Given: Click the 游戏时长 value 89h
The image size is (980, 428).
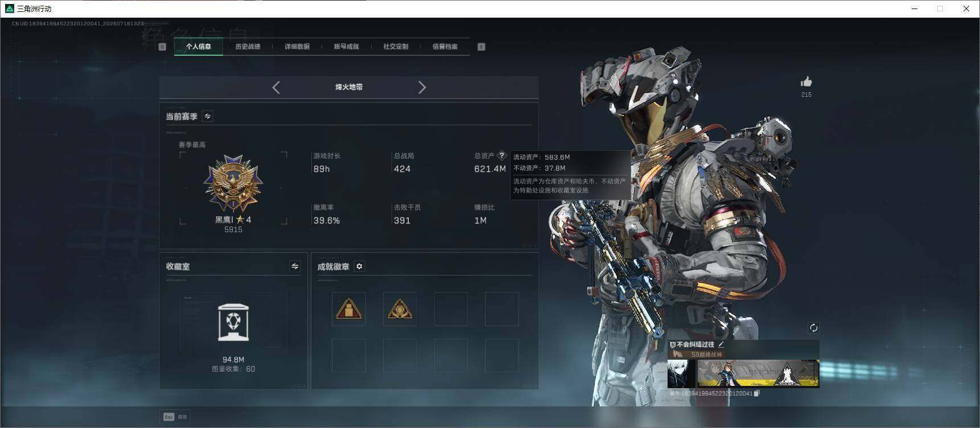Looking at the screenshot, I should click(x=322, y=169).
